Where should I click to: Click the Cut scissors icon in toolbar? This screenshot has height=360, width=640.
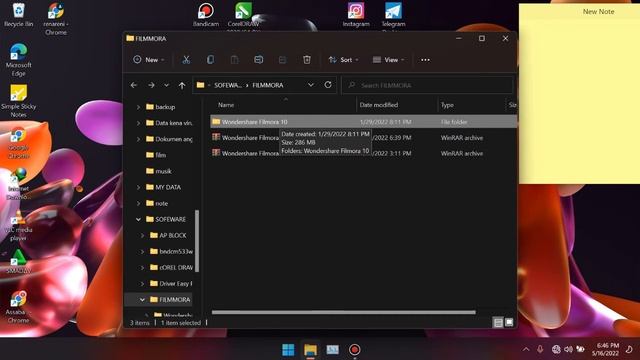pyautogui.click(x=186, y=60)
